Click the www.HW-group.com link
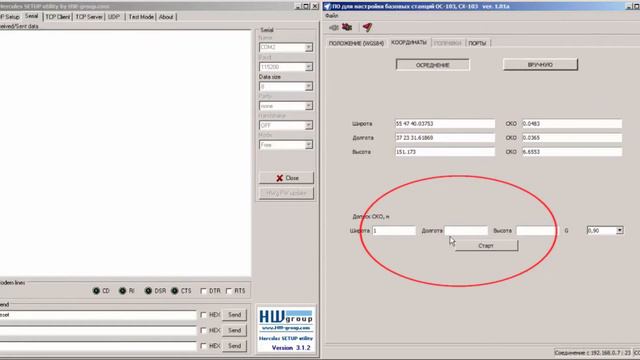The height and width of the screenshot is (360, 640). pos(286,328)
